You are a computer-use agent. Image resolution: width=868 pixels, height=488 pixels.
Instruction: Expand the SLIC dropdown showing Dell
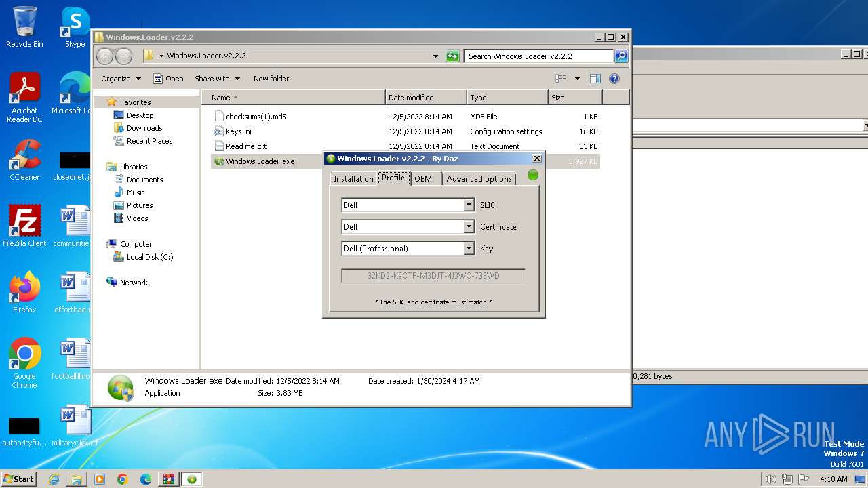tap(469, 205)
